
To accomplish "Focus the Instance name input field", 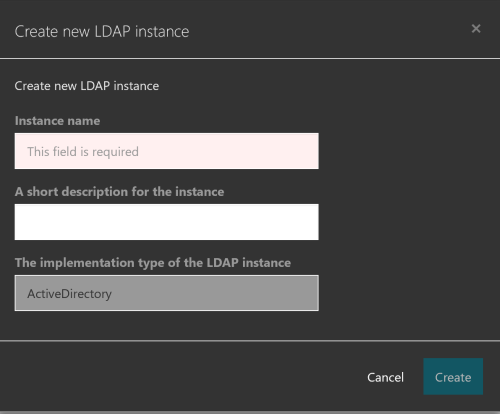I will [x=167, y=151].
